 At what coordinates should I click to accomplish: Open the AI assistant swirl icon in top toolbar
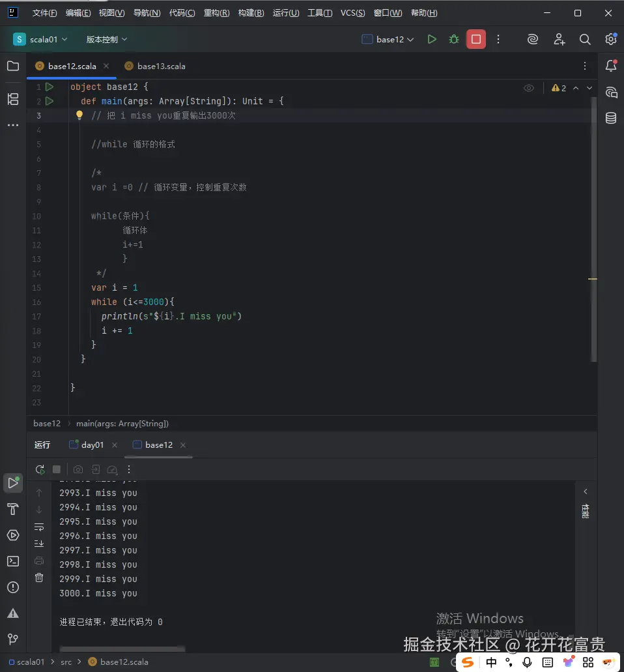(x=532, y=39)
